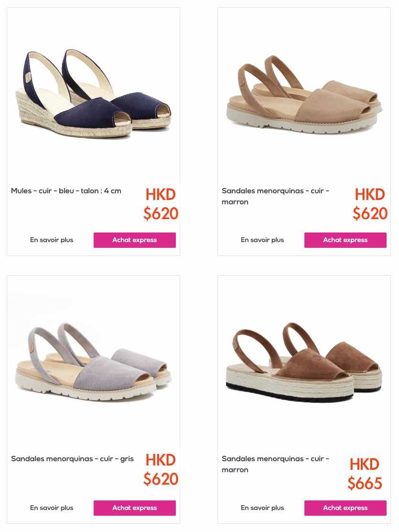Screen dimensions: 399x532
Task: Open En savoir plus for grey sandals
Action: (52, 508)
